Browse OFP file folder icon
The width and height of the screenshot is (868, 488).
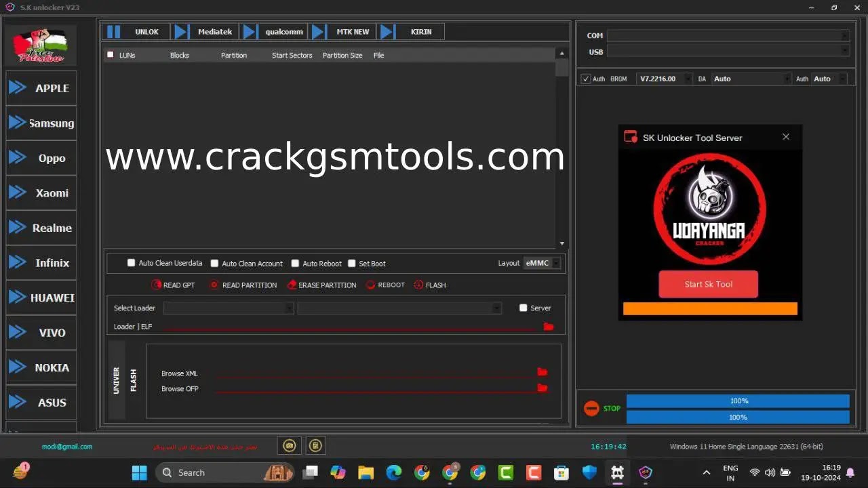coord(542,388)
